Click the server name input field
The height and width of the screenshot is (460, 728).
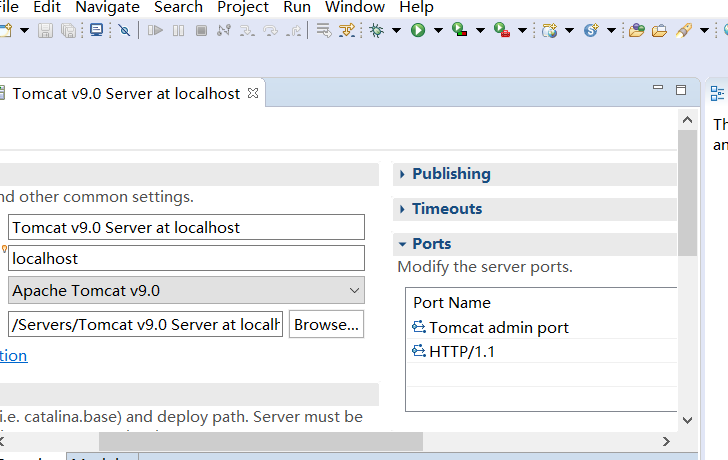186,227
